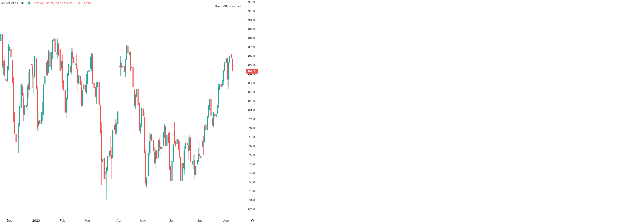Viewport: 644px width, 224px height.
Task: Click the Feb marker on time axis
Action: pos(62,220)
